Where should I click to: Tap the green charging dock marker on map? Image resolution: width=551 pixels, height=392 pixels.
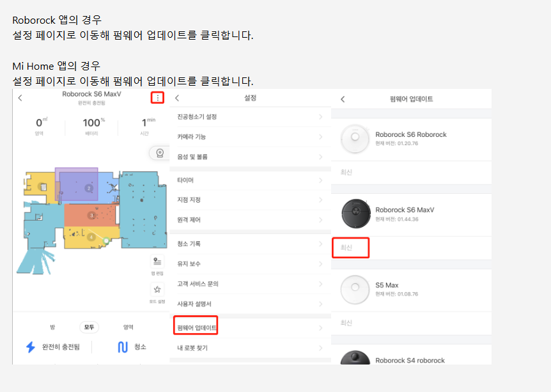[106, 241]
